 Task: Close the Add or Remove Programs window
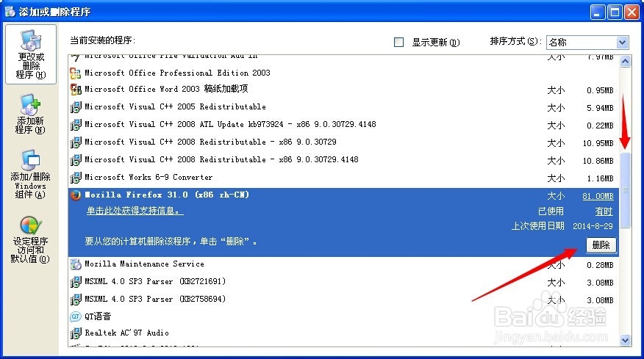click(632, 12)
